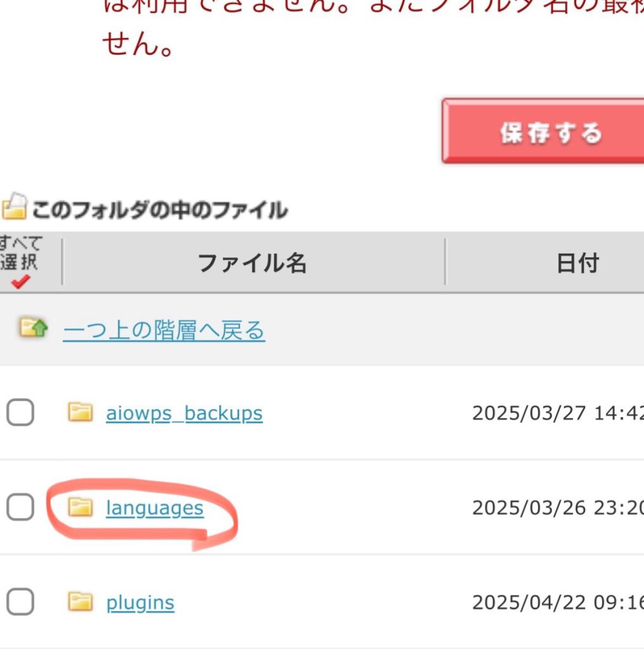Open the aiowps_backups folder link

184,414
